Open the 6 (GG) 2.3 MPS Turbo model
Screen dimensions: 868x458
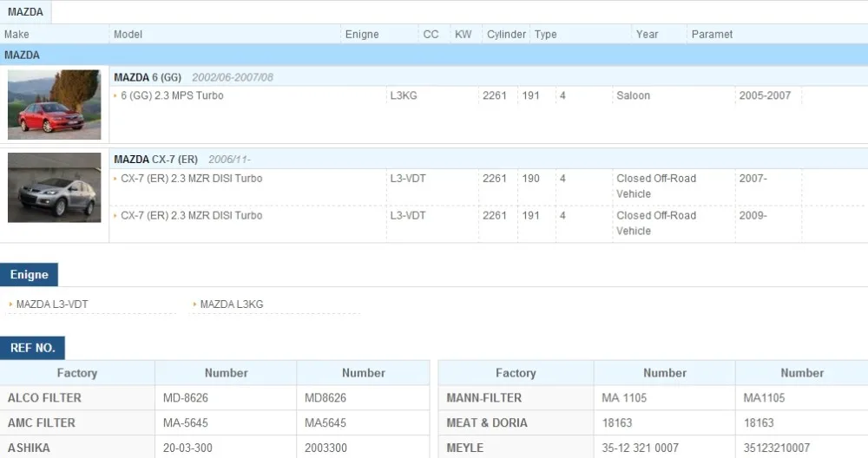click(172, 95)
